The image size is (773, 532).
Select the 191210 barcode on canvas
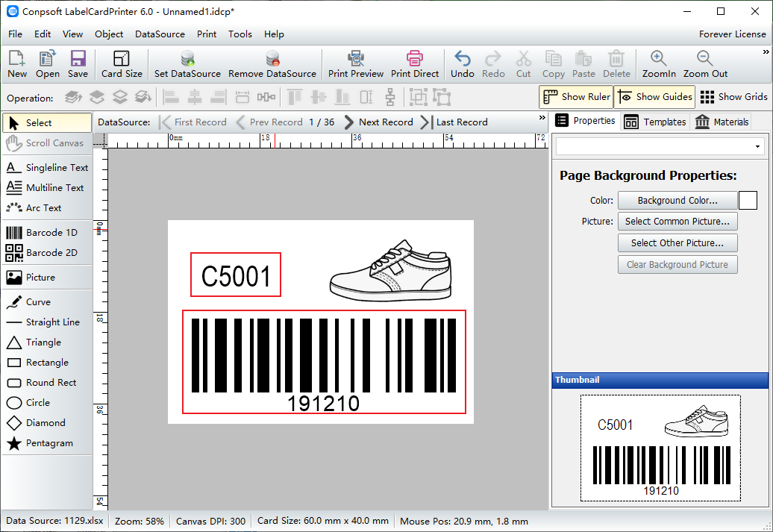coord(324,362)
